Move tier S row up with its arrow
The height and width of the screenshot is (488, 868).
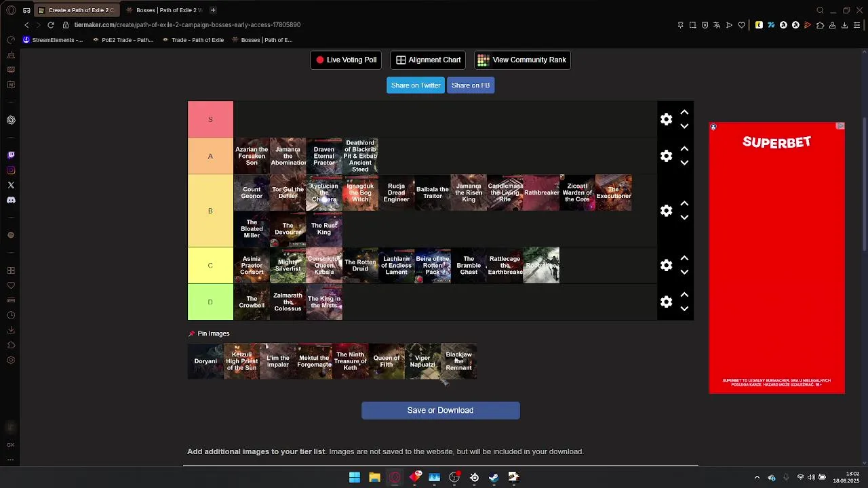(684, 113)
